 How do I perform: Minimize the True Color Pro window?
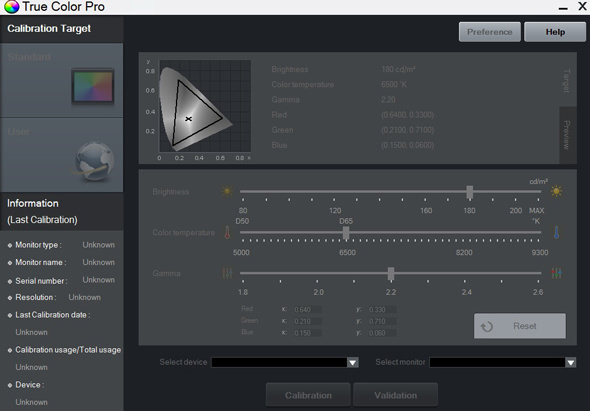(x=563, y=7)
